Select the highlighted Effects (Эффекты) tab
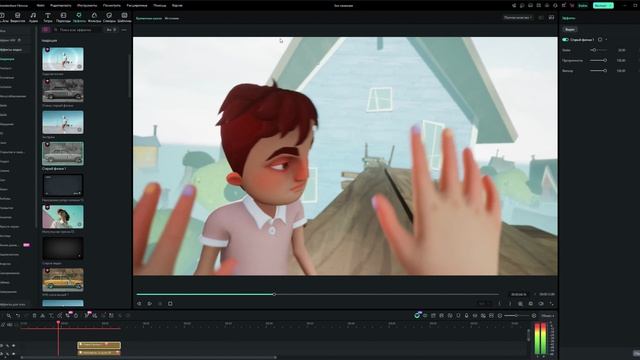The image size is (640, 360). (79, 17)
